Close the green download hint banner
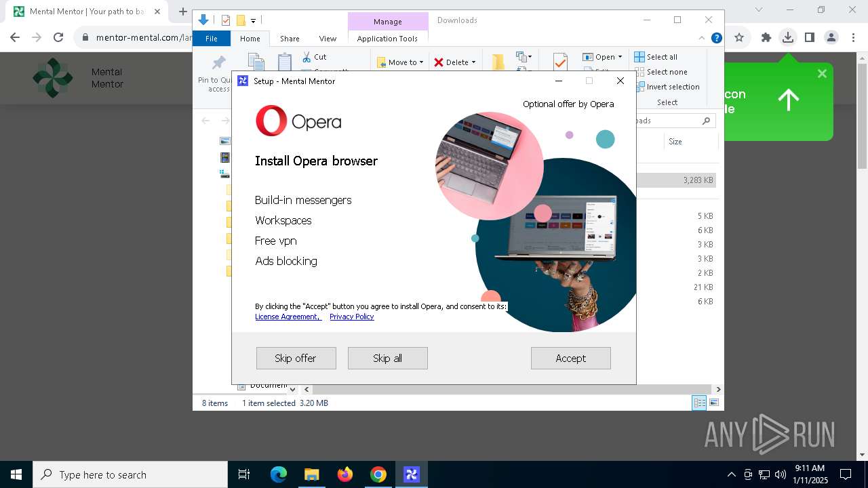Image resolution: width=868 pixels, height=488 pixels. [822, 73]
